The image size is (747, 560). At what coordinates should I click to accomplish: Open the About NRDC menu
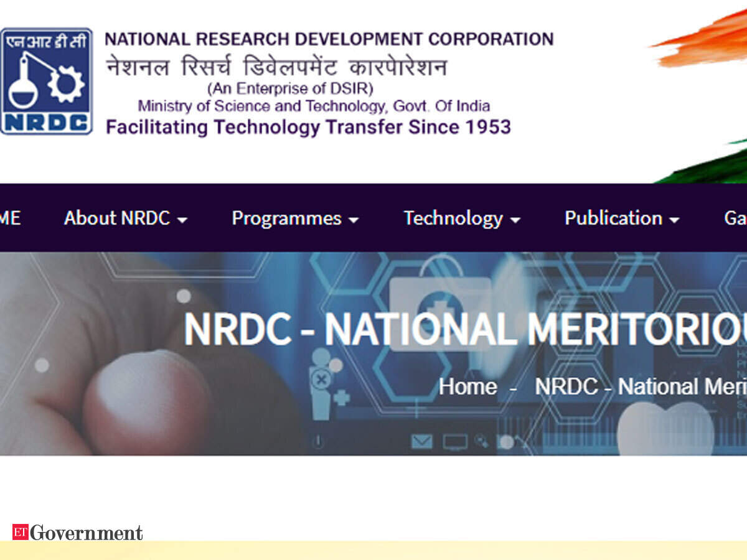pos(117,218)
